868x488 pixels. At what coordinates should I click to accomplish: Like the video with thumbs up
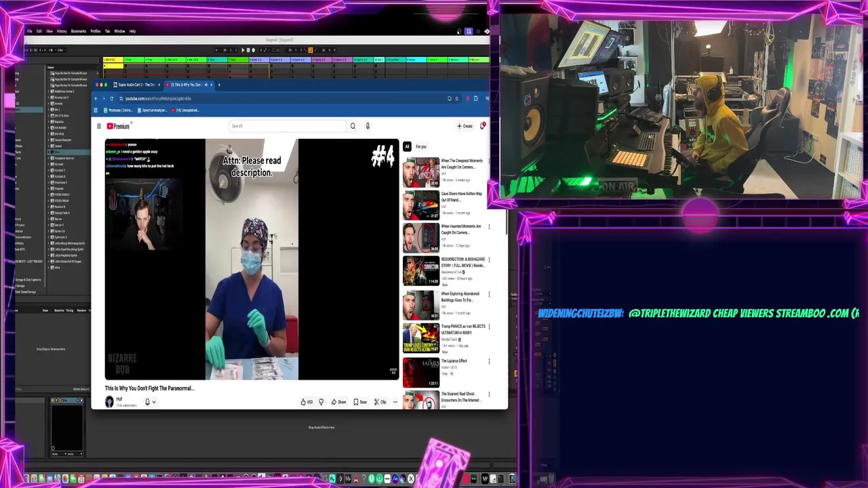pyautogui.click(x=307, y=402)
